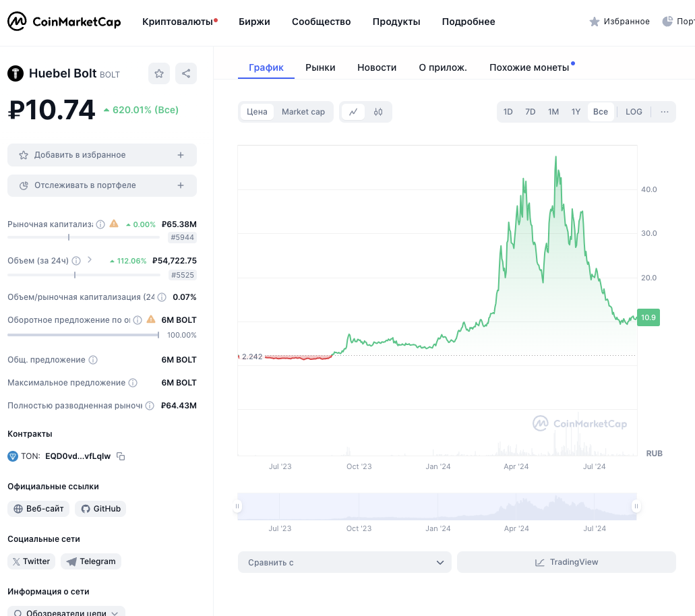
Task: Click the star favorite icon beside Huebel Bolt
Action: coord(159,73)
